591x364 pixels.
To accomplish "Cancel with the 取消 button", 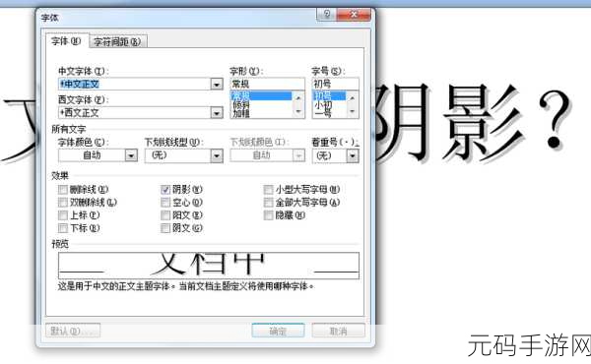I will point(338,331).
